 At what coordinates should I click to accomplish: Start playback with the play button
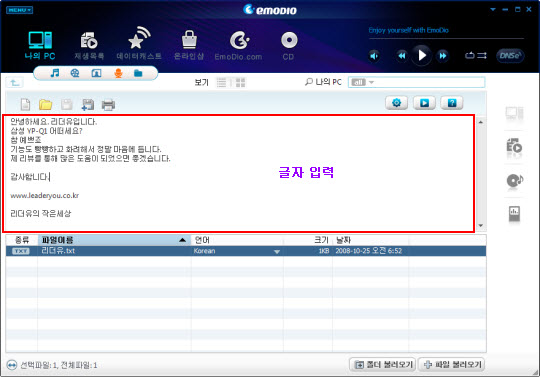click(422, 55)
